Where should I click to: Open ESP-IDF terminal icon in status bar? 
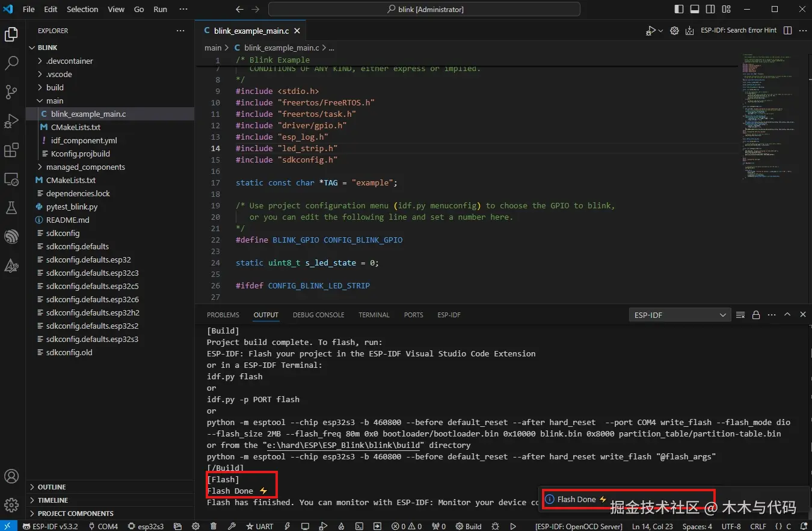[359, 526]
